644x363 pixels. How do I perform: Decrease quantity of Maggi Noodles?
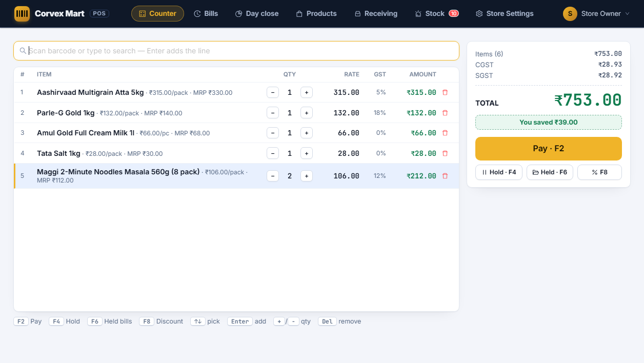point(273,176)
